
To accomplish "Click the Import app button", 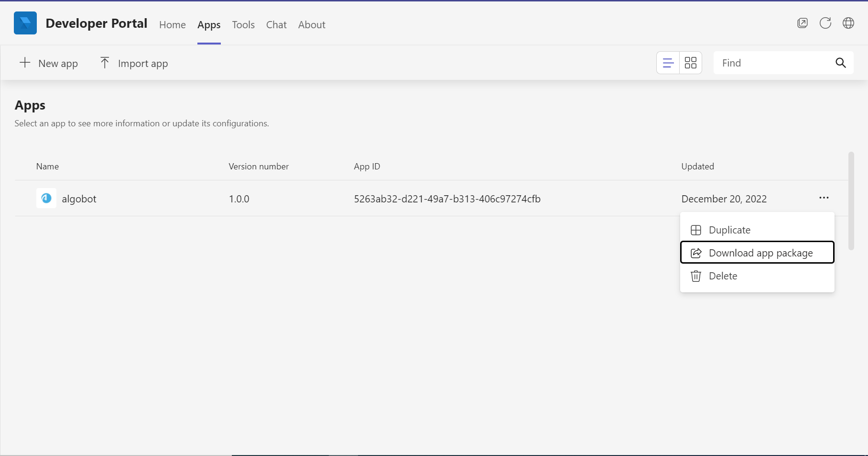I will click(134, 63).
